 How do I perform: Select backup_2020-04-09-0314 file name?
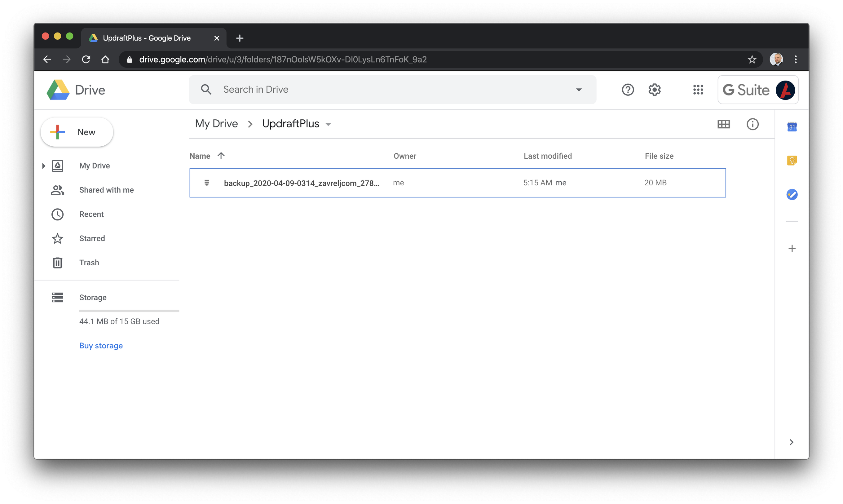302,183
